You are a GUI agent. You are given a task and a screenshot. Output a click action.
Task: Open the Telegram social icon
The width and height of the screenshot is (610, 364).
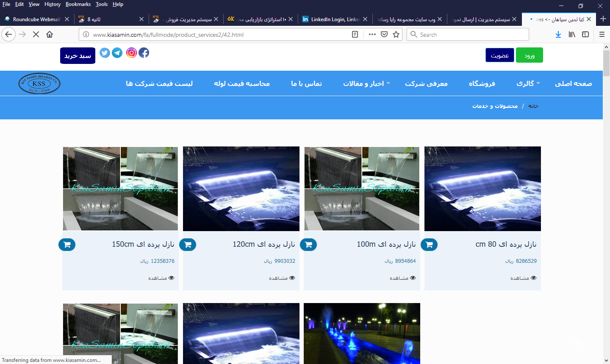[x=117, y=52]
